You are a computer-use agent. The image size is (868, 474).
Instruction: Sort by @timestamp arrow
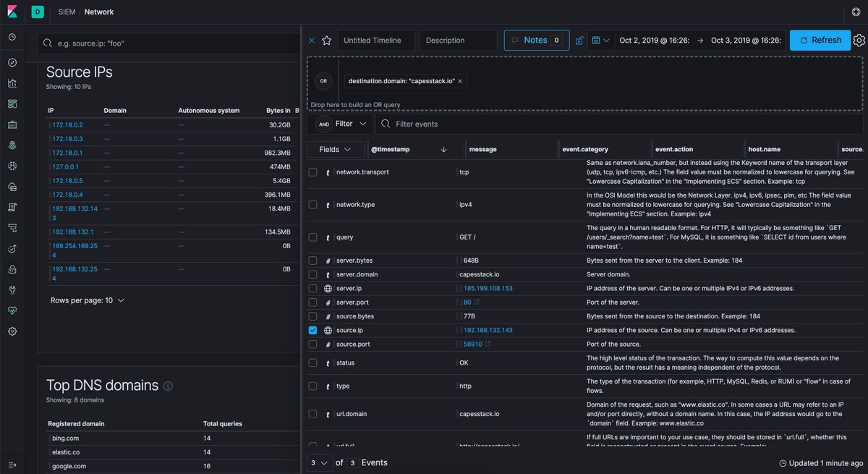[443, 150]
